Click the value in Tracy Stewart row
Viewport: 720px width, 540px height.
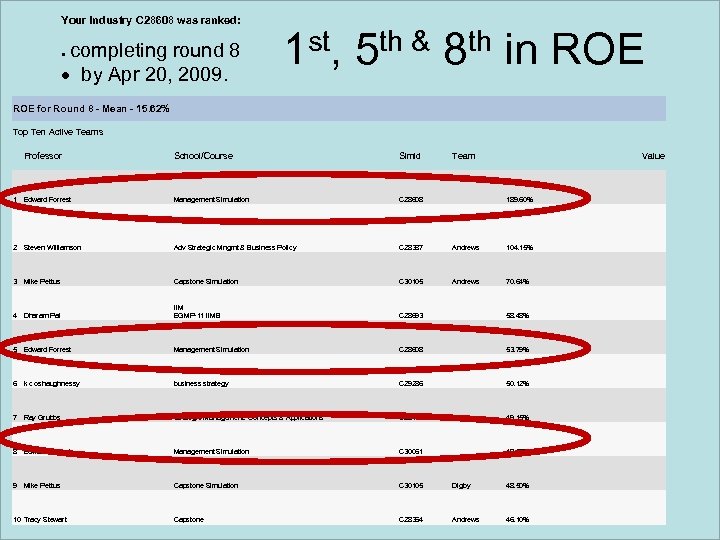[518, 519]
